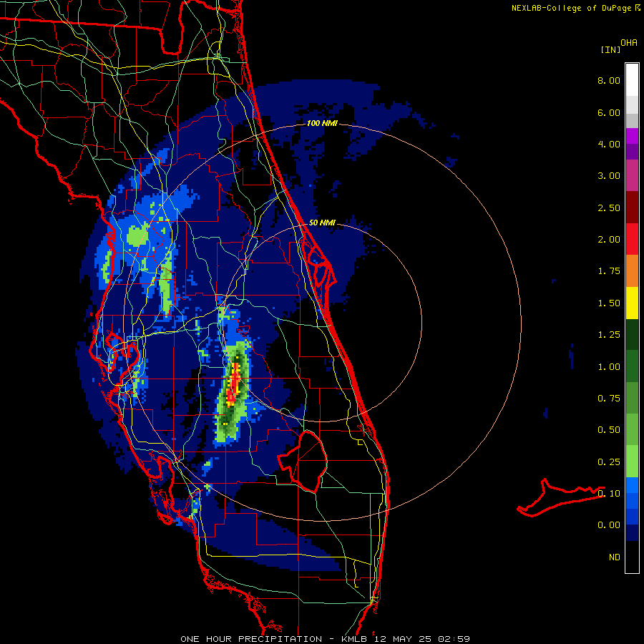
Task: Pick the bright magenta swatch above 4.00
Action: (x=632, y=136)
